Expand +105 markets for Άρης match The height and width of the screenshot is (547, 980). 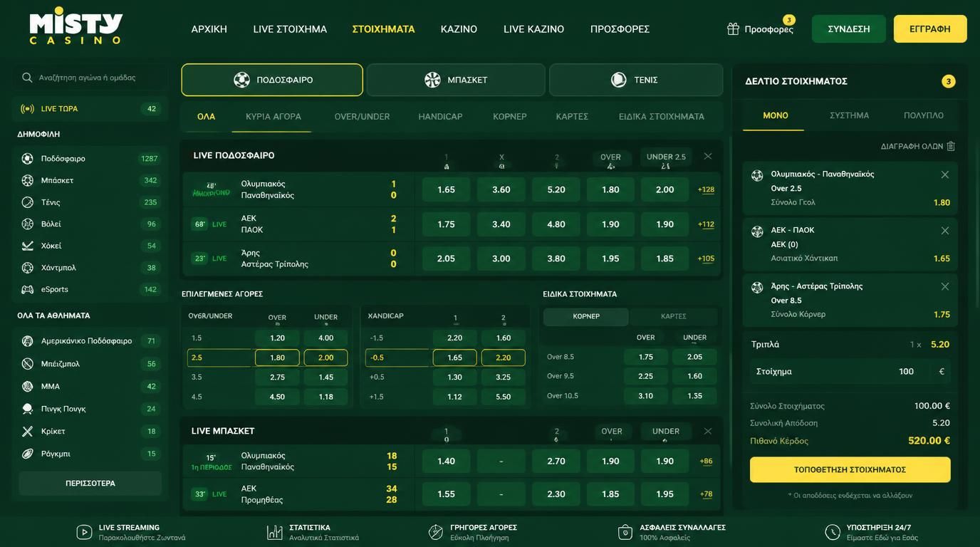point(706,259)
